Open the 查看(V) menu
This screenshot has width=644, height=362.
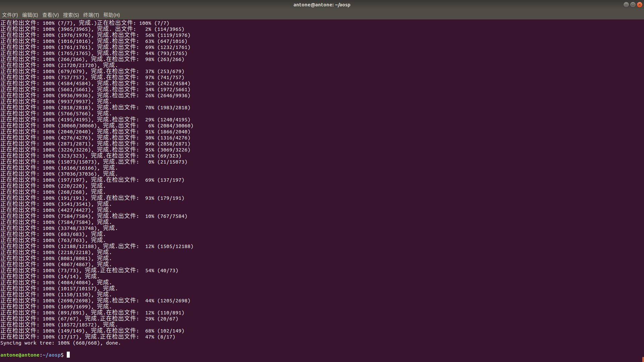coord(50,15)
